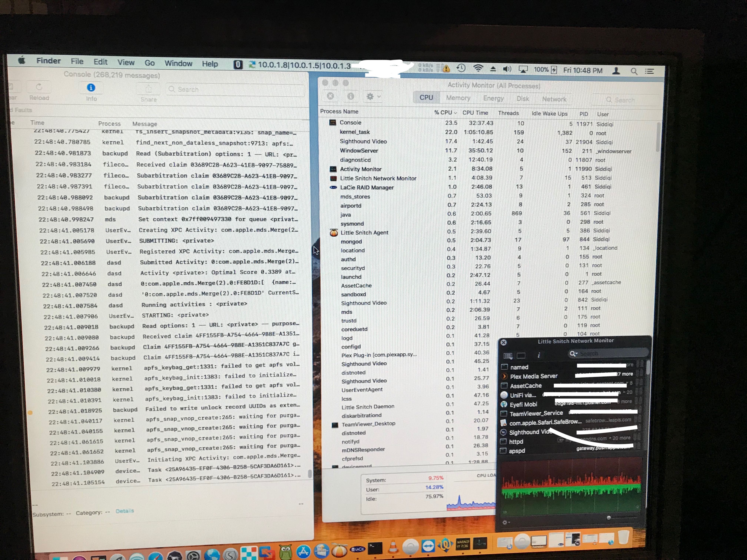The height and width of the screenshot is (560, 747).
Task: Open the Window menu
Action: pos(178,64)
